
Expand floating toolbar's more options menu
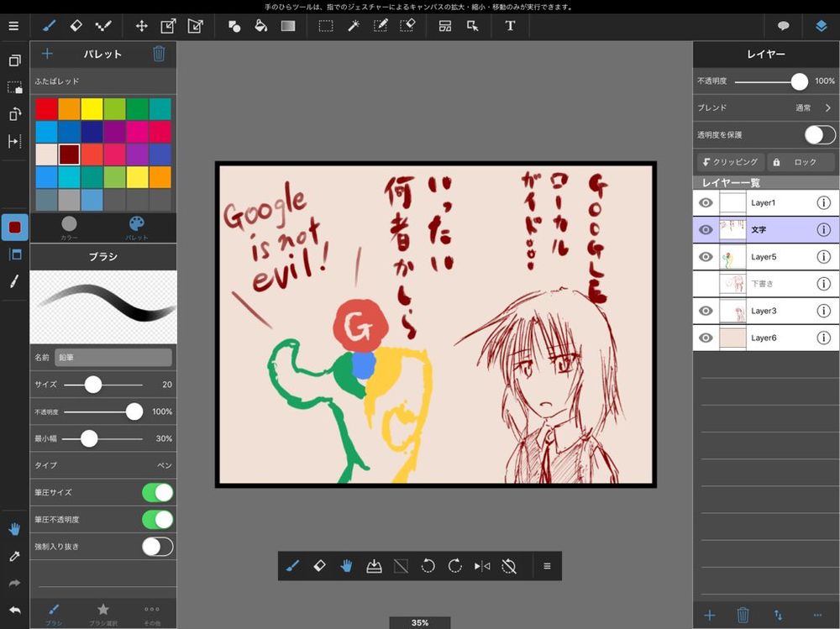click(547, 566)
